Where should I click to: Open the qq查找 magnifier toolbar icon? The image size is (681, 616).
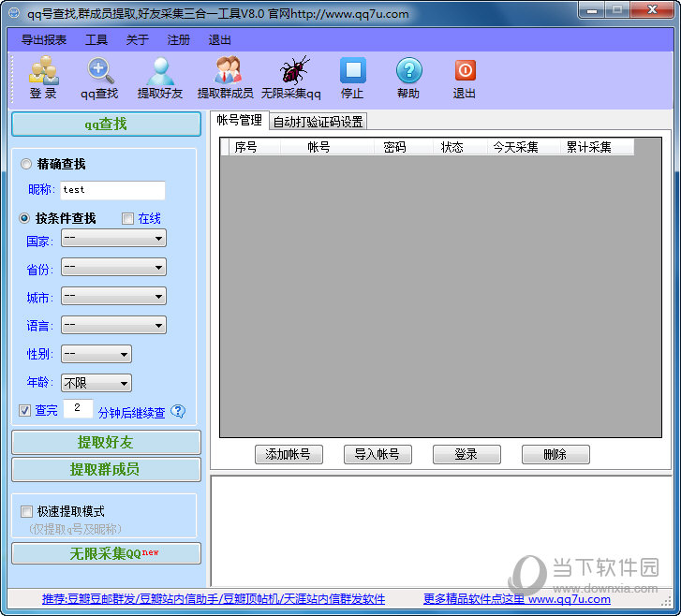pyautogui.click(x=99, y=78)
